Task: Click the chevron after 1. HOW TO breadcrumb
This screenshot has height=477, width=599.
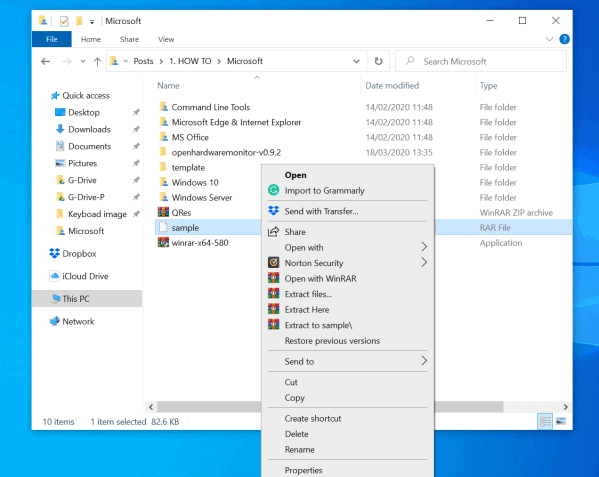Action: click(x=219, y=61)
